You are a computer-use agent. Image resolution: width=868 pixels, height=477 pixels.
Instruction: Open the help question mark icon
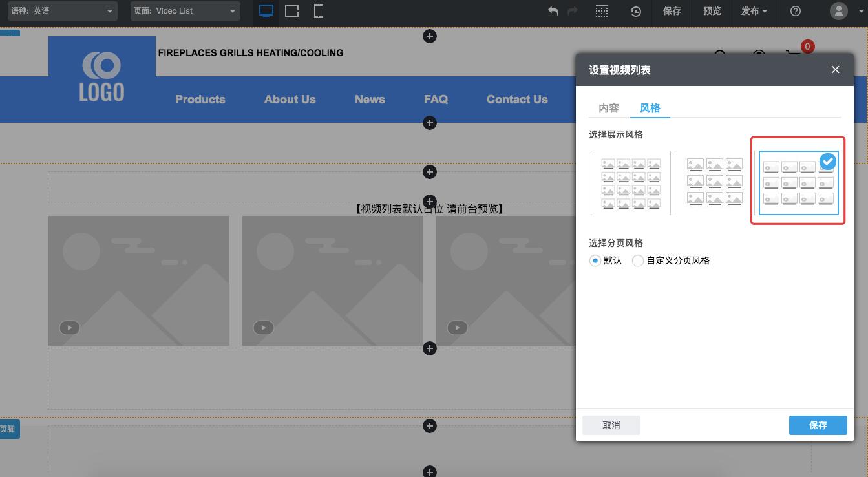coord(794,11)
